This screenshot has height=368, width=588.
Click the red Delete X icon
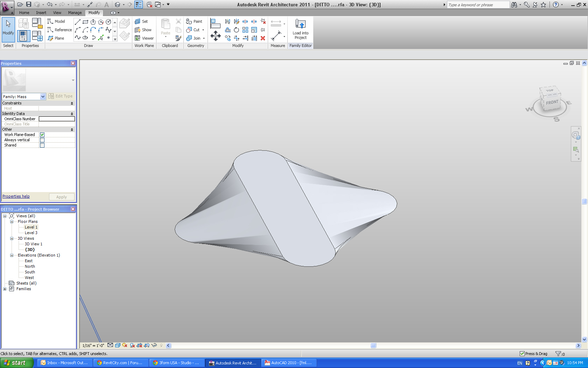click(x=263, y=38)
